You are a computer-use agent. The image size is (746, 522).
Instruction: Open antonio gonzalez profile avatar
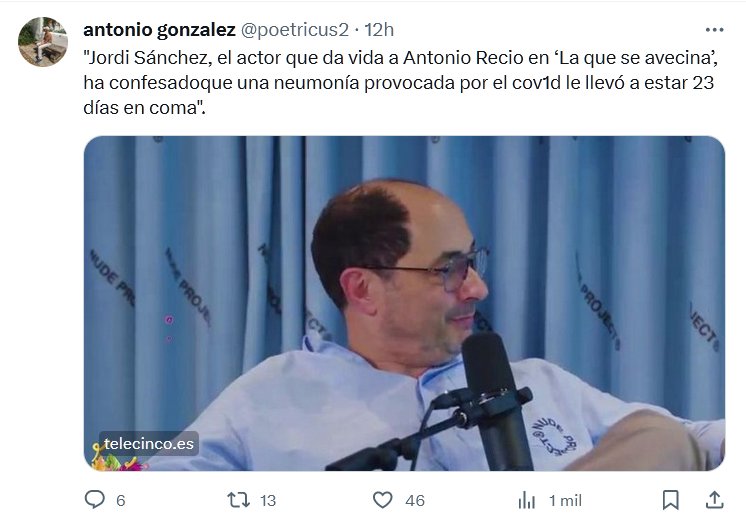click(x=43, y=42)
